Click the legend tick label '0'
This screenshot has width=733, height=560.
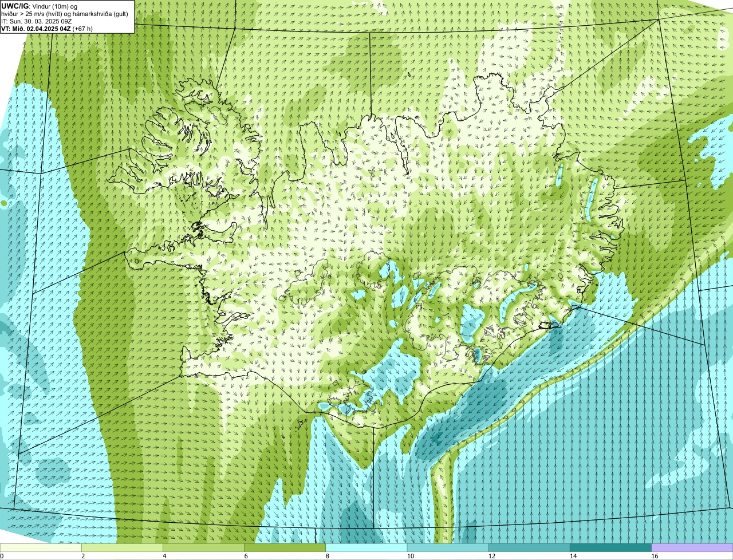[2, 556]
